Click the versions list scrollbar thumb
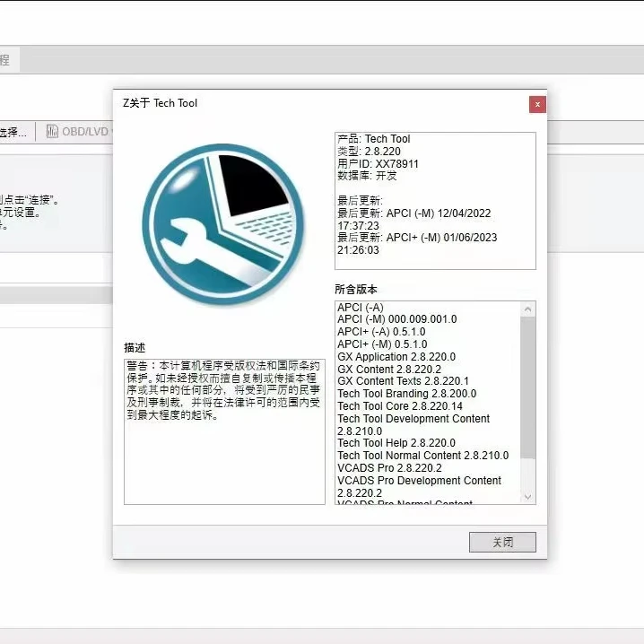This screenshot has height=644, width=644. point(527,387)
